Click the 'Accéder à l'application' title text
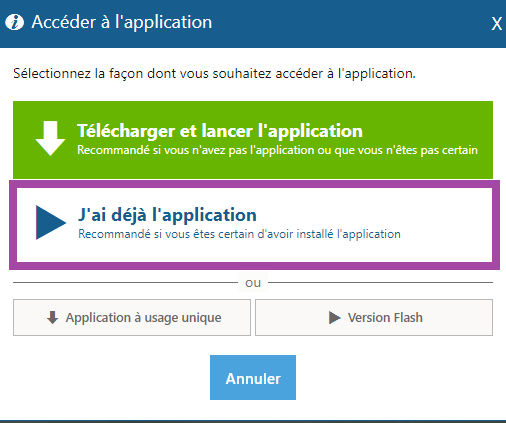This screenshot has width=506, height=423. click(122, 23)
